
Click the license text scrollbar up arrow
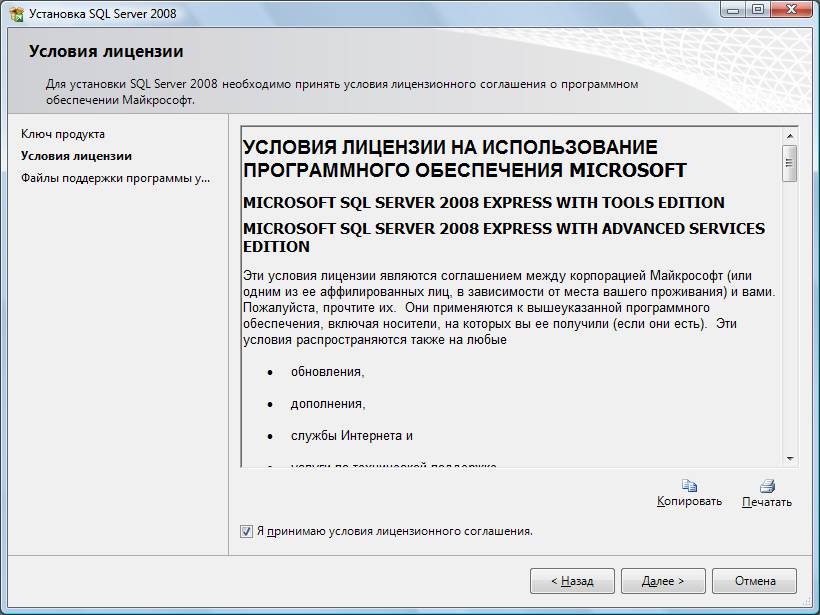pos(789,135)
